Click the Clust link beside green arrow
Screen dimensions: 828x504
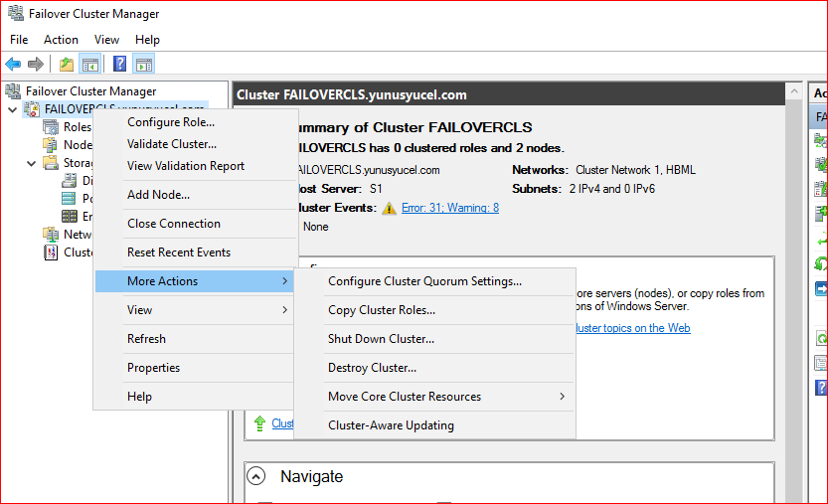(x=282, y=423)
